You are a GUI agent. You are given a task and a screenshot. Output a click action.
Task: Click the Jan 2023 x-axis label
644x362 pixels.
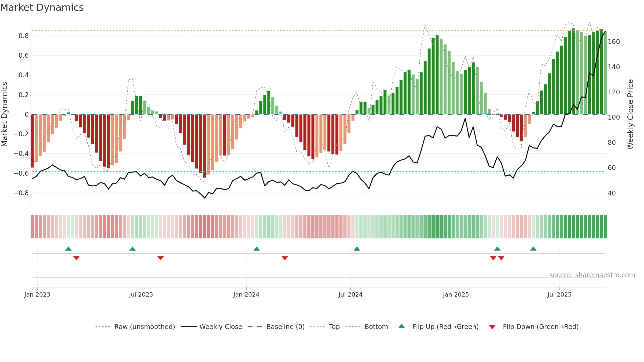pos(37,294)
